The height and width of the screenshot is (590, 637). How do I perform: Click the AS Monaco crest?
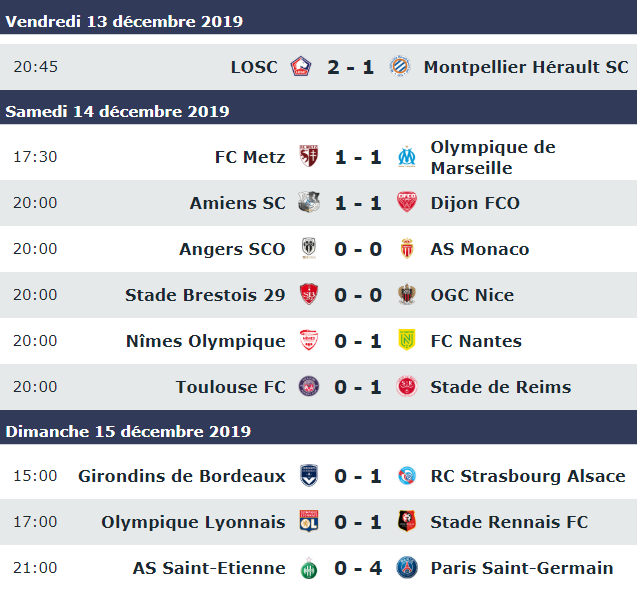tap(407, 248)
